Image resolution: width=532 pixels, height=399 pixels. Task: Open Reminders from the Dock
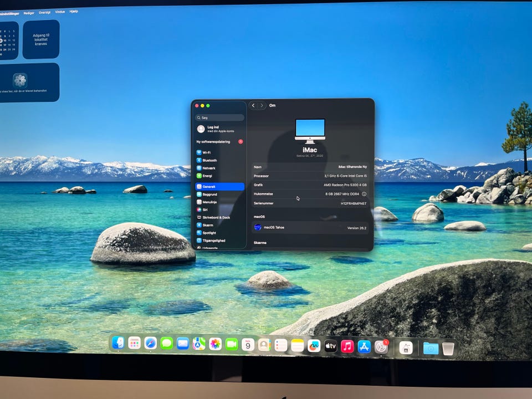coord(281,346)
